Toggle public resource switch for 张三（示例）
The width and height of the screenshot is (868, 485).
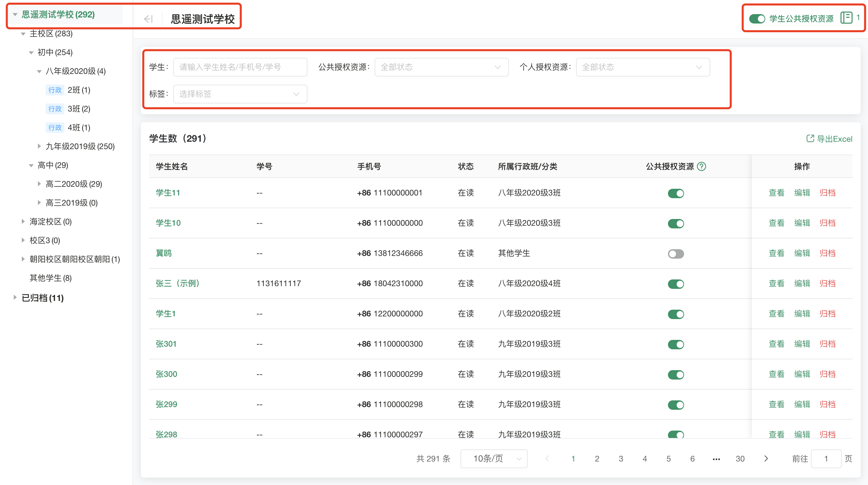(x=676, y=284)
